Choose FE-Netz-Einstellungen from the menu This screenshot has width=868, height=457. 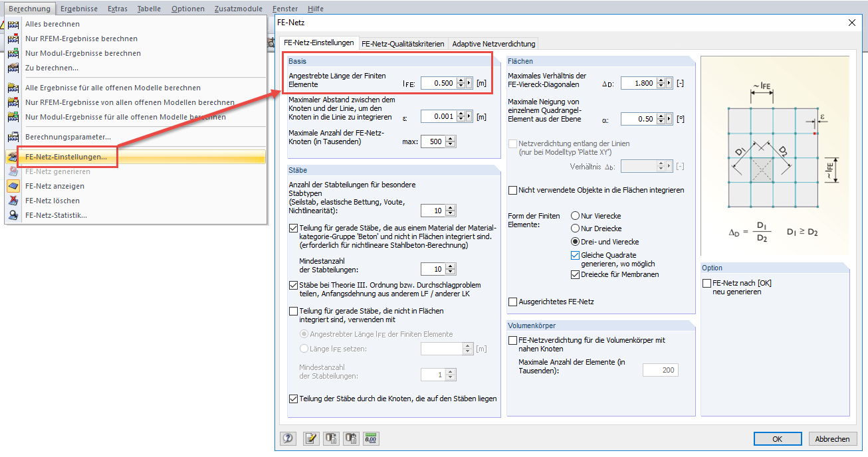[67, 156]
